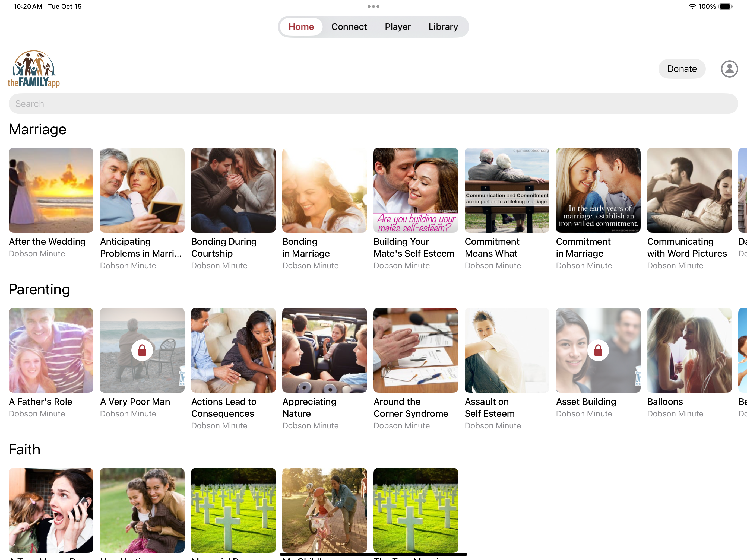
Task: Switch to the Home tab
Action: pyautogui.click(x=301, y=27)
